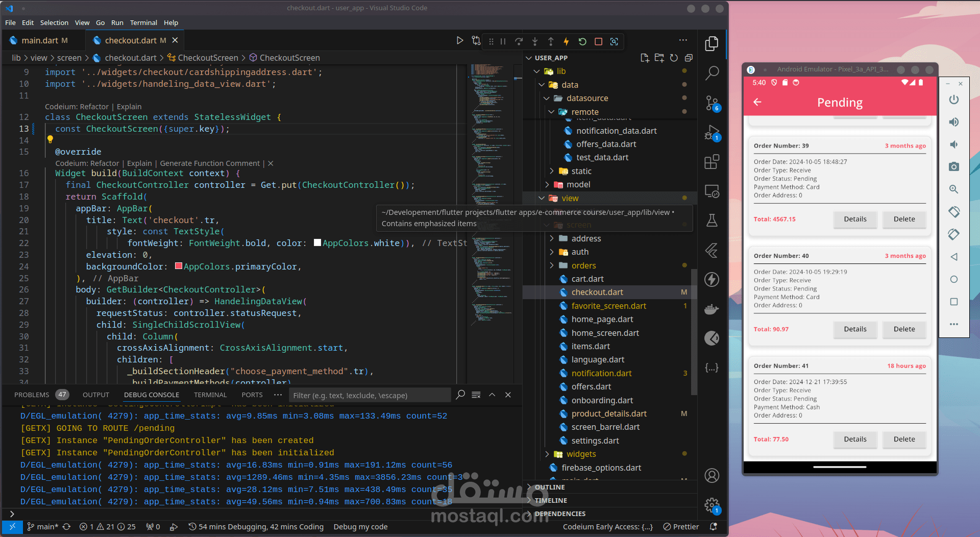Switch to the OUTPUT panel tab

click(x=96, y=395)
